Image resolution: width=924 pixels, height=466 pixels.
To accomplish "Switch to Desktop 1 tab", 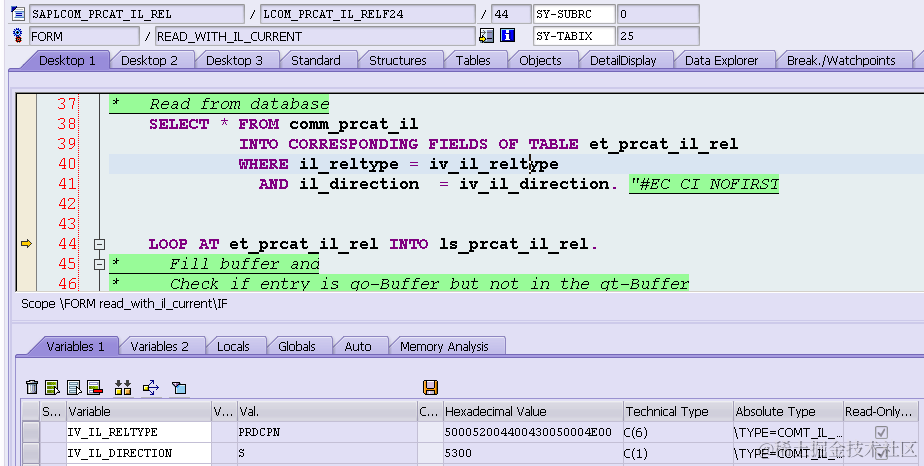I will (x=67, y=60).
